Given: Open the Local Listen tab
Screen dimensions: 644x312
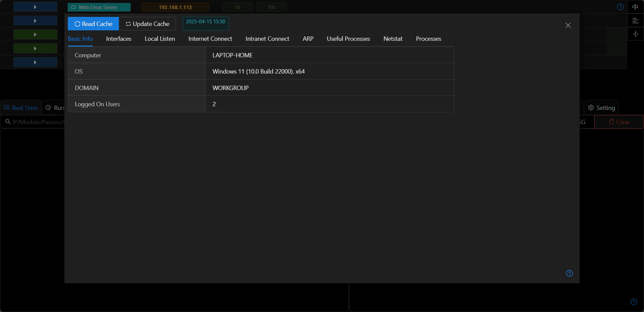Looking at the screenshot, I should pyautogui.click(x=160, y=39).
